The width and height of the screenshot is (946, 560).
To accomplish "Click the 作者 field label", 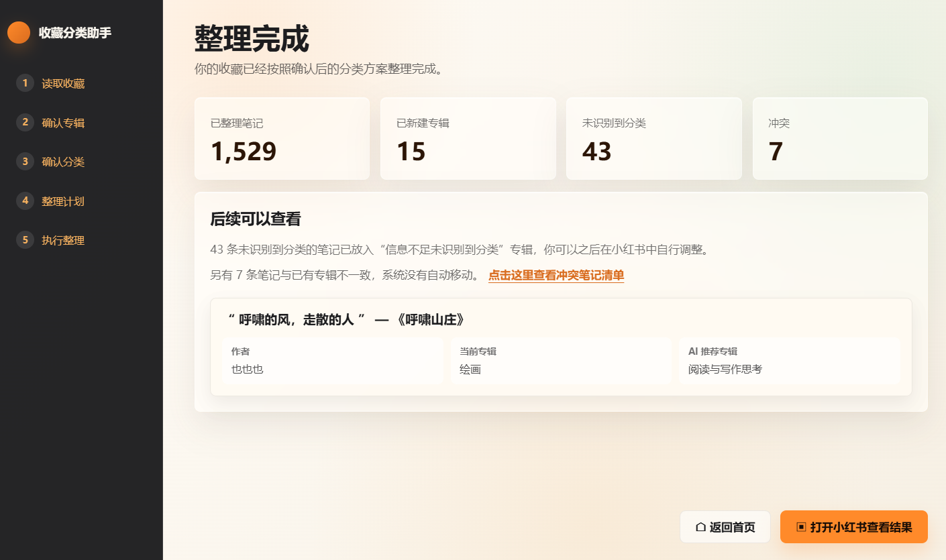I will tap(241, 351).
